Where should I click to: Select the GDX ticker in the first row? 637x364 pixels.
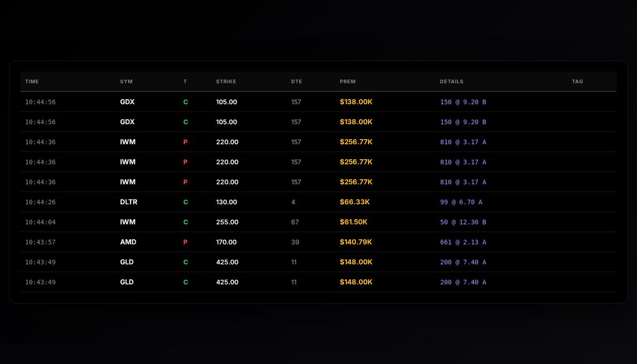[x=127, y=101]
